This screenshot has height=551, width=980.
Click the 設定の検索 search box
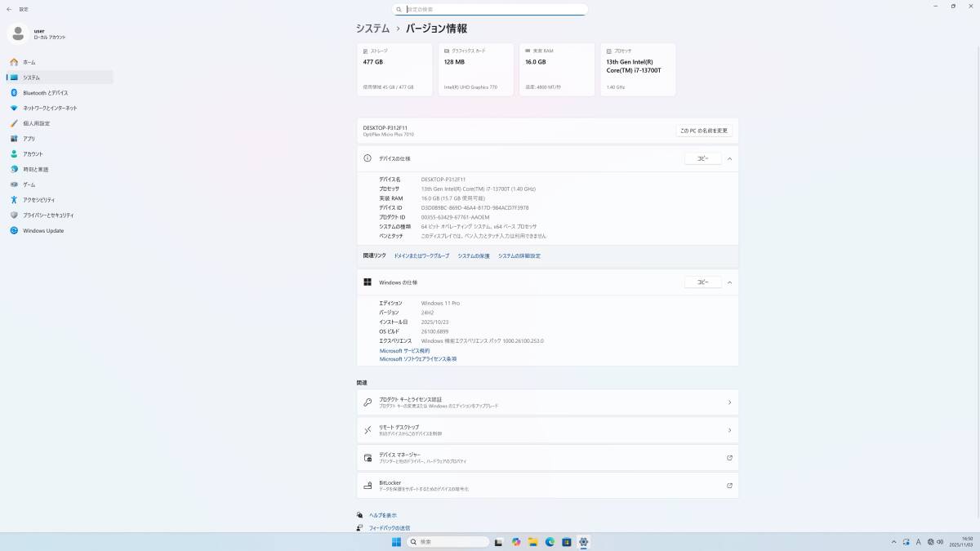490,9
